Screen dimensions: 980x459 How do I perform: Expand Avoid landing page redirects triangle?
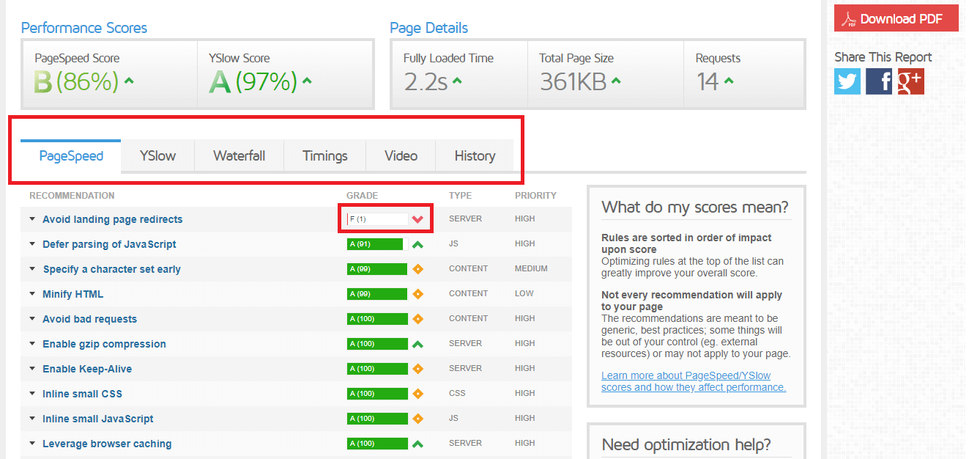32,219
